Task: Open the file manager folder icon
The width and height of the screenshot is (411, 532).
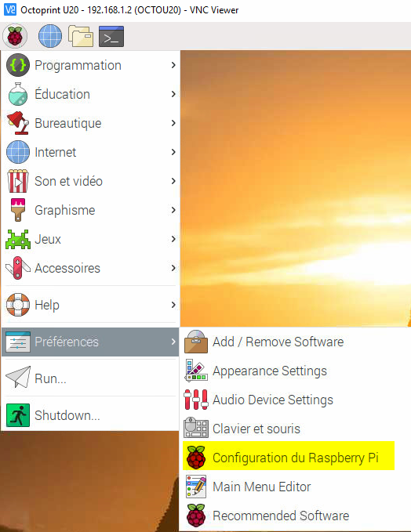Action: [x=81, y=36]
